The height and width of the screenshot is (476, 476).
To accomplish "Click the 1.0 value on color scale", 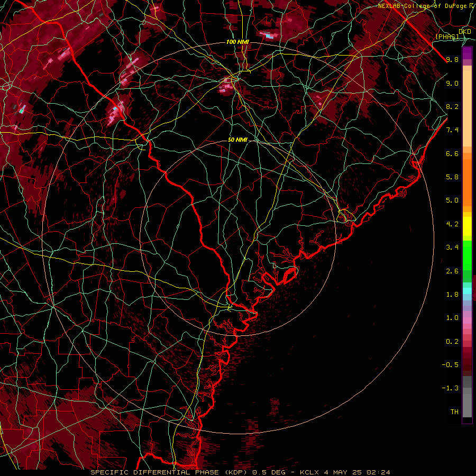I will tap(452, 318).
